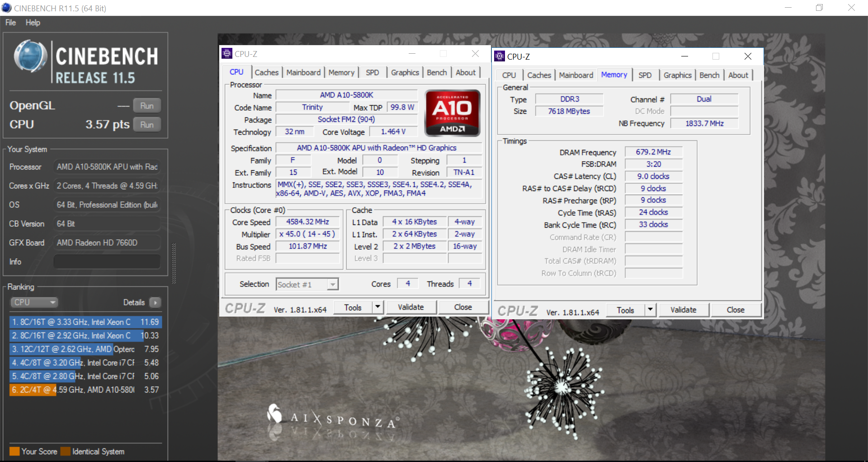This screenshot has width=868, height=462.
Task: Switch to Bench tab in right CPU-Z
Action: [709, 75]
